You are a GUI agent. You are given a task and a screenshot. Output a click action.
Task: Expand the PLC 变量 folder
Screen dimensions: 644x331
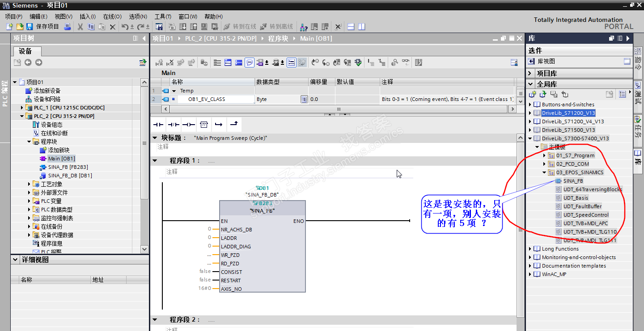click(29, 201)
